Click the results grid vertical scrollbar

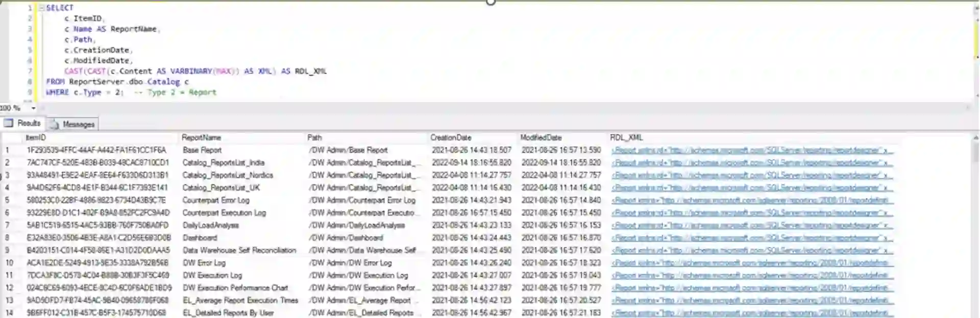pyautogui.click(x=975, y=225)
